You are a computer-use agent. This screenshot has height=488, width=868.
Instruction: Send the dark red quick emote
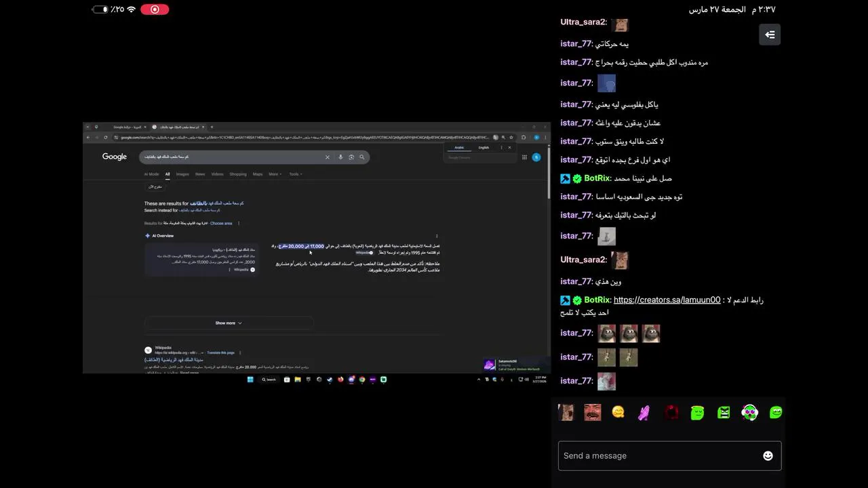(x=671, y=412)
